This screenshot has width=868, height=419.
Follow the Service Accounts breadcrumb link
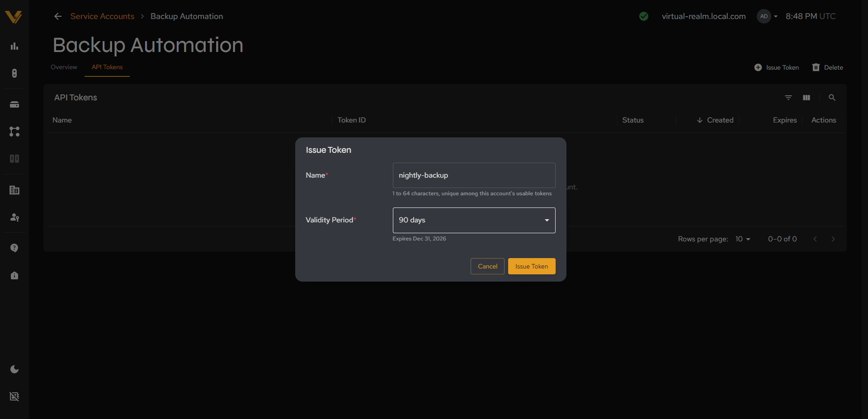coord(102,16)
